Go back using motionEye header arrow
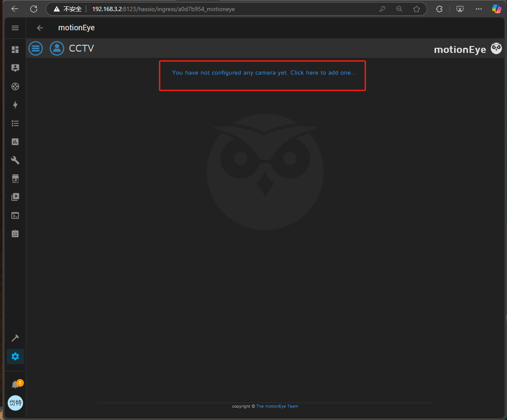 point(40,28)
